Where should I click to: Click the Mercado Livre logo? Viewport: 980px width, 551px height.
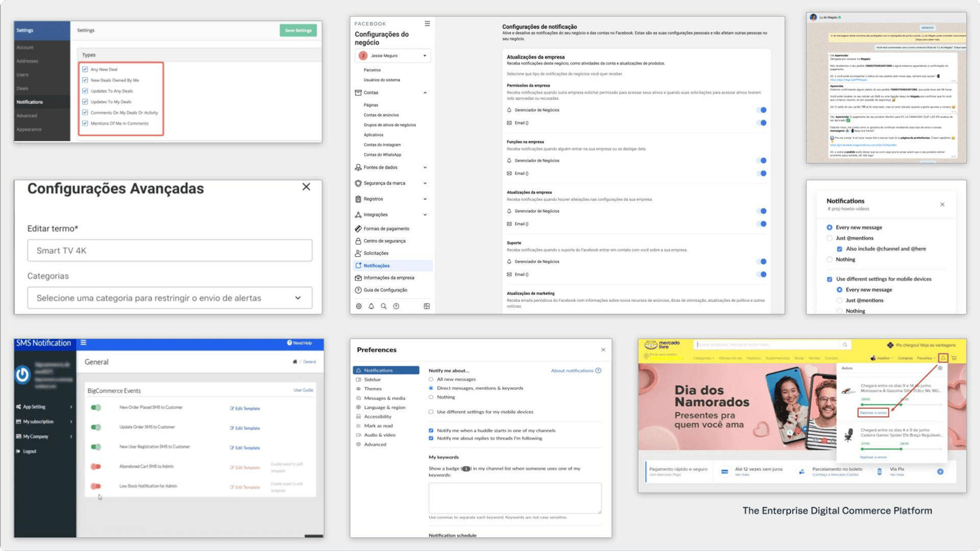(662, 345)
